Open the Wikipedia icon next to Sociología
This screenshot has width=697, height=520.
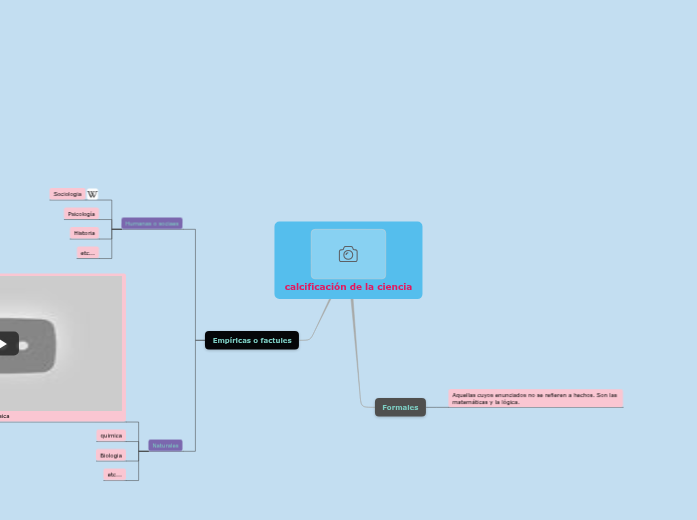(93, 194)
